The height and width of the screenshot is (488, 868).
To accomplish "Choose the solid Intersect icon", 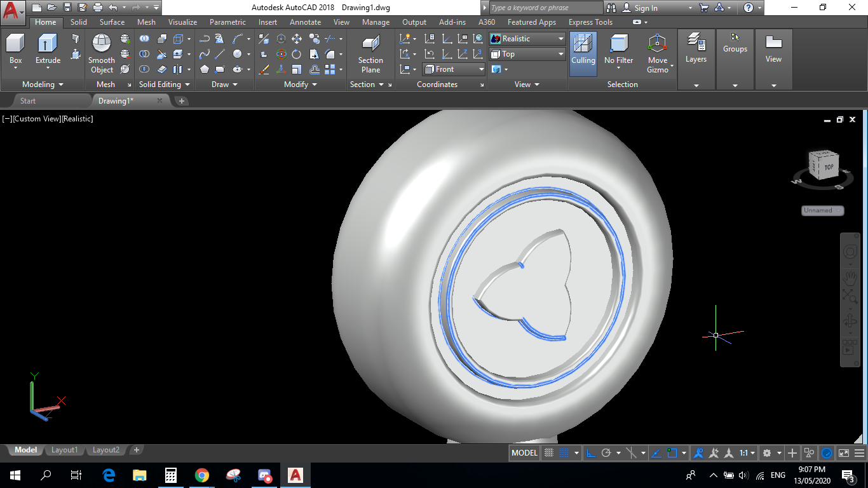I will (144, 69).
